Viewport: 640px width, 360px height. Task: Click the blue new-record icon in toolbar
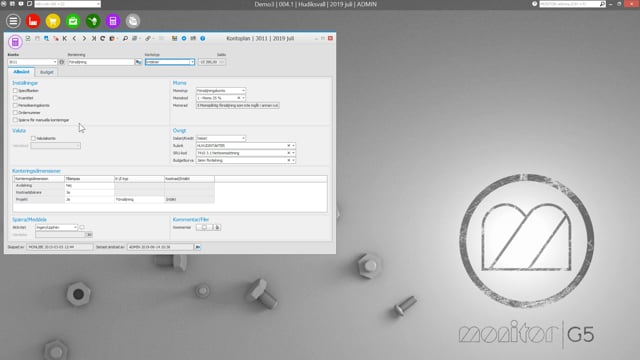pos(47,38)
